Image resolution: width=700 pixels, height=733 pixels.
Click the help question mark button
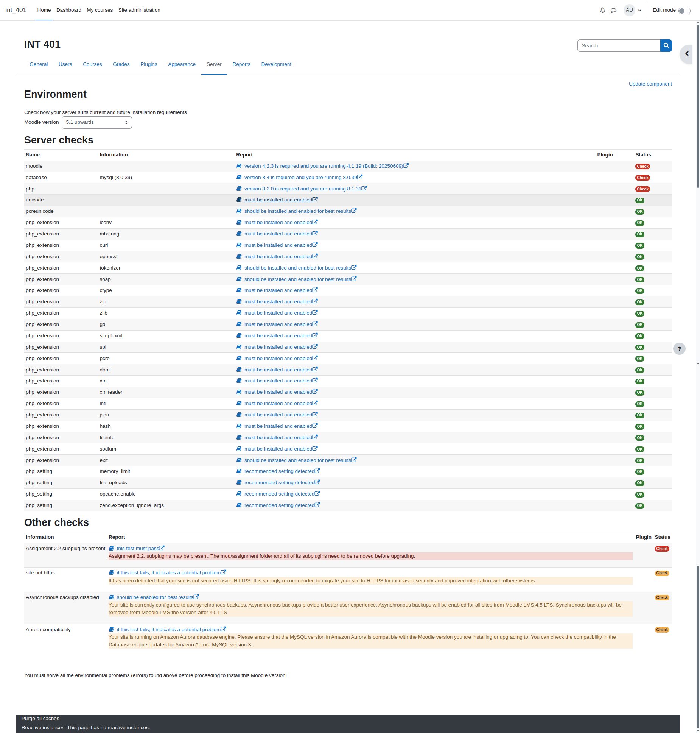click(679, 349)
